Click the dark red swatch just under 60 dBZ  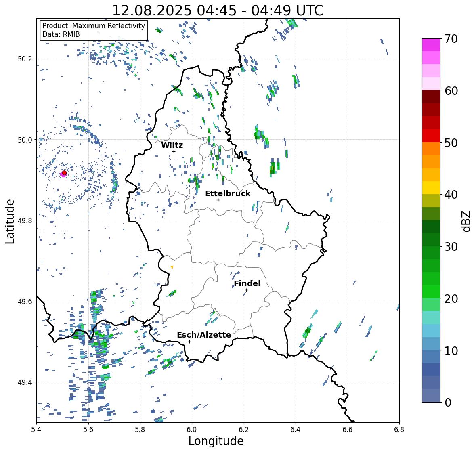pos(431,97)
